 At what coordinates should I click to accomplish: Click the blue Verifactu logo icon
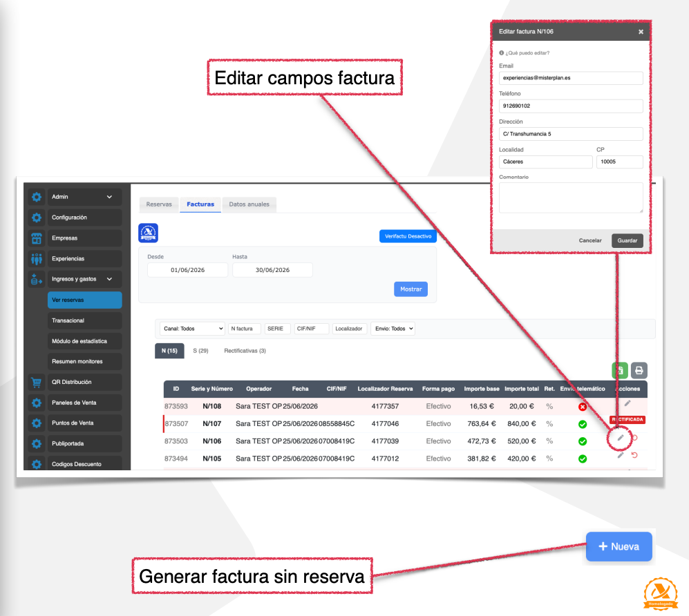(148, 233)
